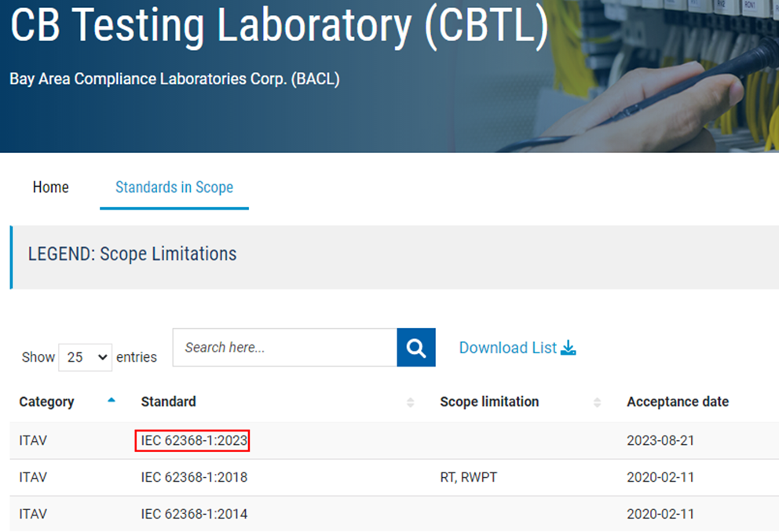Click the download arrow icon
The height and width of the screenshot is (532, 779).
(569, 348)
